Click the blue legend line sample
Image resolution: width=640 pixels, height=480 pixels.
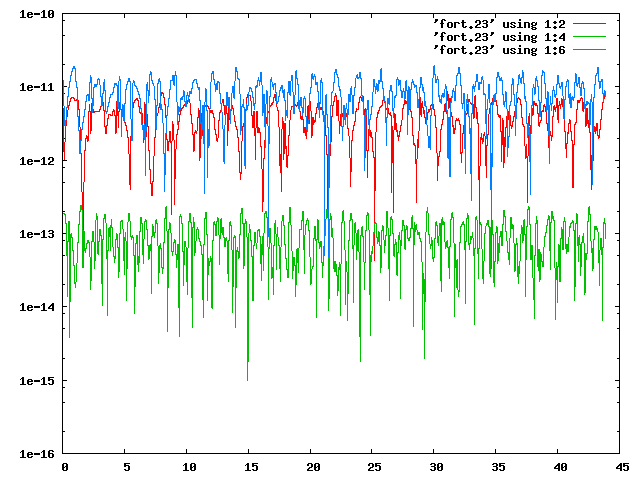pyautogui.click(x=589, y=50)
